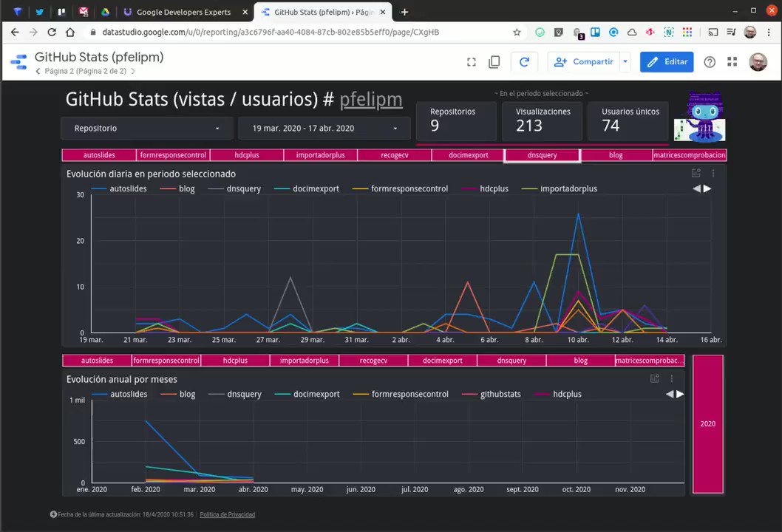Select recogecv in the annual chart filter
The height and width of the screenshot is (532, 782).
(x=373, y=361)
